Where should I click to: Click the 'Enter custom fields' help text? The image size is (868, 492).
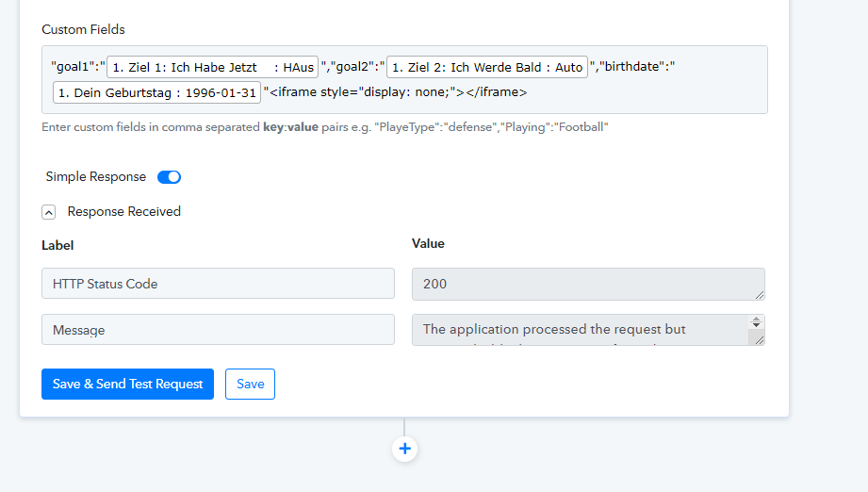[x=325, y=126]
